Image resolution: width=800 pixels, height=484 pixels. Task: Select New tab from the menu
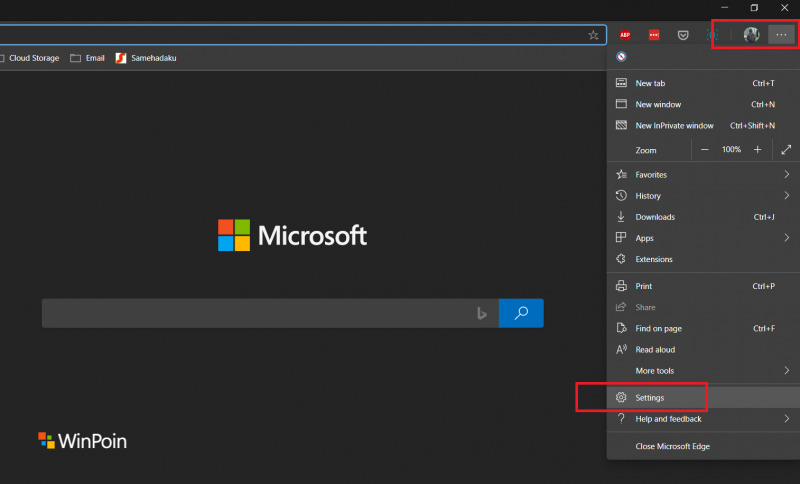pos(703,83)
